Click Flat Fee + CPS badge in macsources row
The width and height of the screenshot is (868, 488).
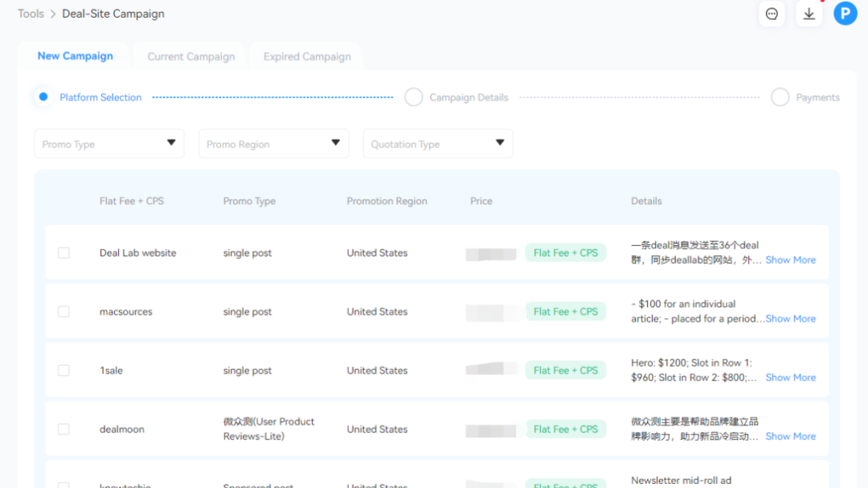[566, 312]
